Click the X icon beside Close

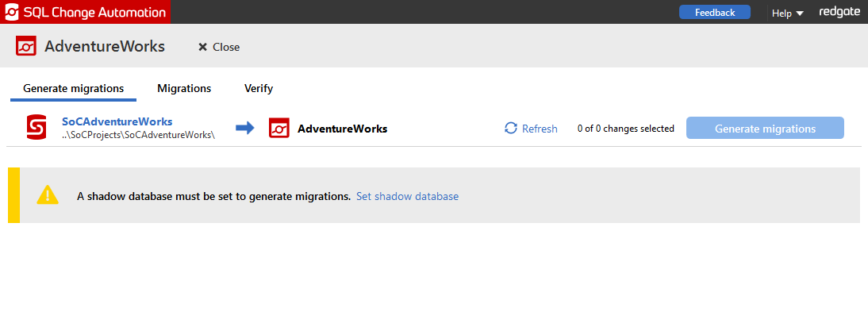pyautogui.click(x=202, y=47)
